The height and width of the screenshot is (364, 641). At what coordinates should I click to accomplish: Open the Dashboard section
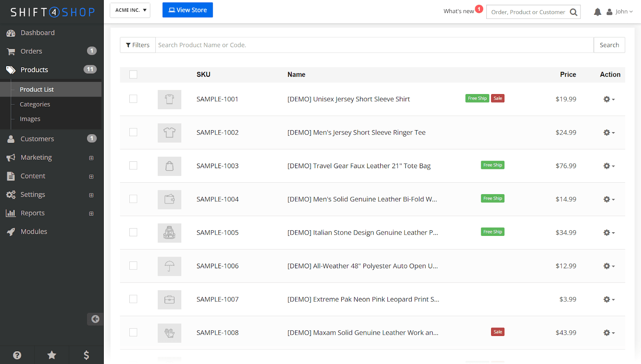click(37, 32)
